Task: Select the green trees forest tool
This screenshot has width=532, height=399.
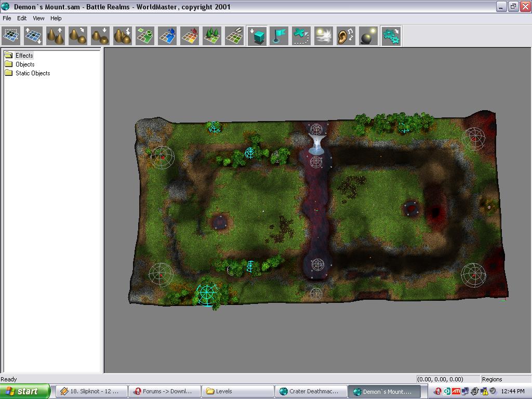Action: pyautogui.click(x=212, y=36)
